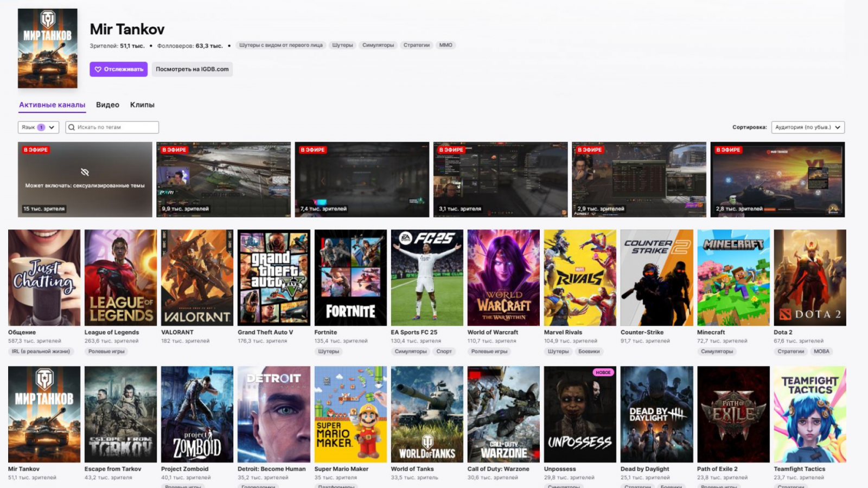The width and height of the screenshot is (868, 488).
Task: Open the Teamfight Tactics cover art
Action: click(810, 414)
